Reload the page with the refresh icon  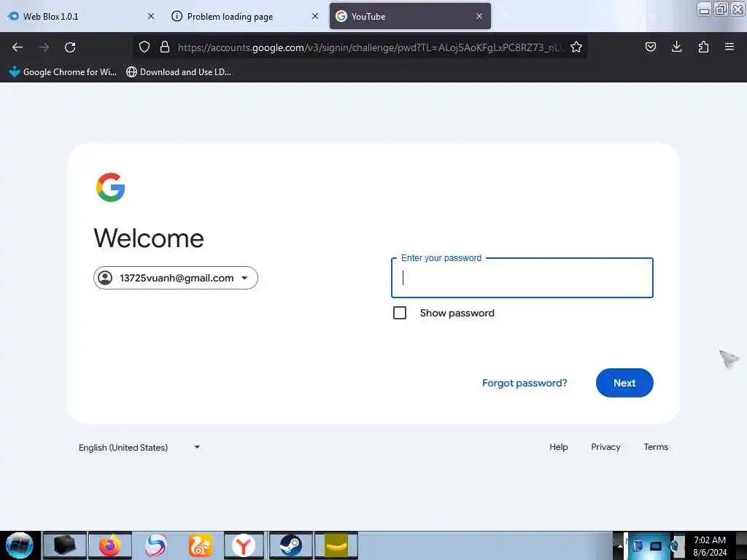point(70,47)
